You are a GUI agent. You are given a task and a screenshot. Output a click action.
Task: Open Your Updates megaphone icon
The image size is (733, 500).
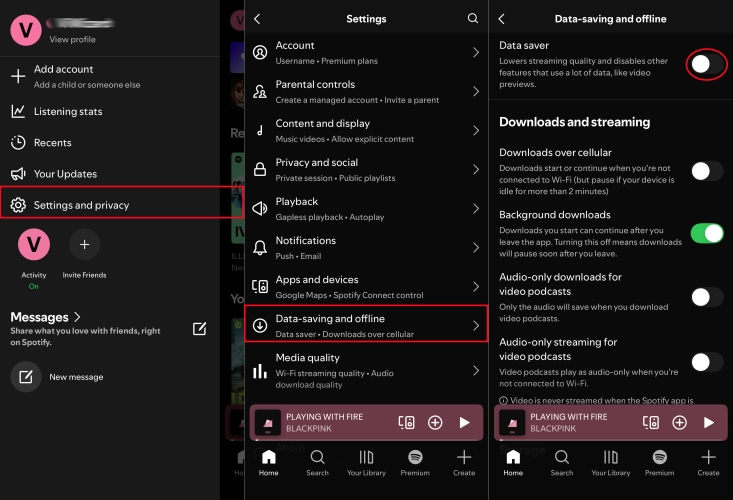(18, 174)
